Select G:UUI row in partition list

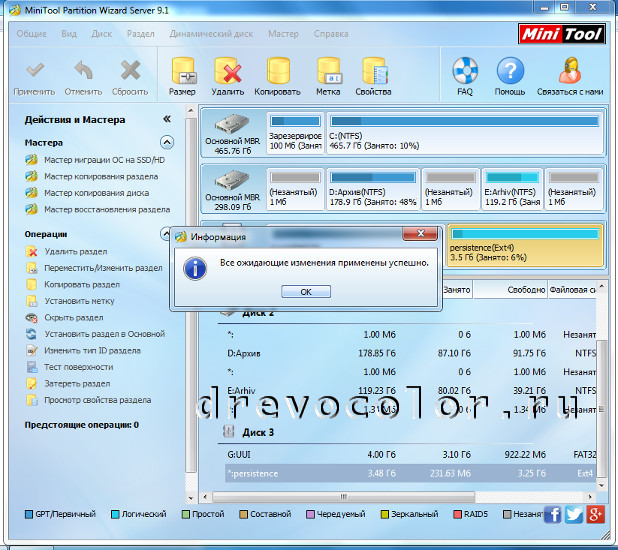[x=410, y=455]
